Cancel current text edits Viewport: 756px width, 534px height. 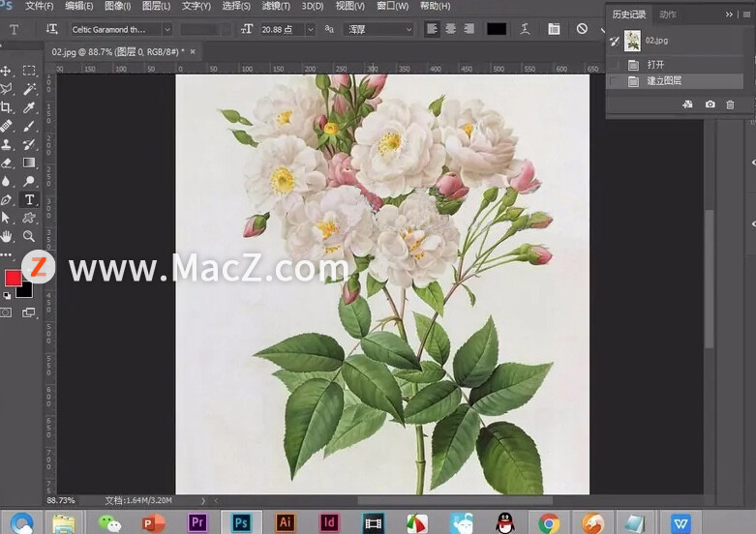[582, 29]
